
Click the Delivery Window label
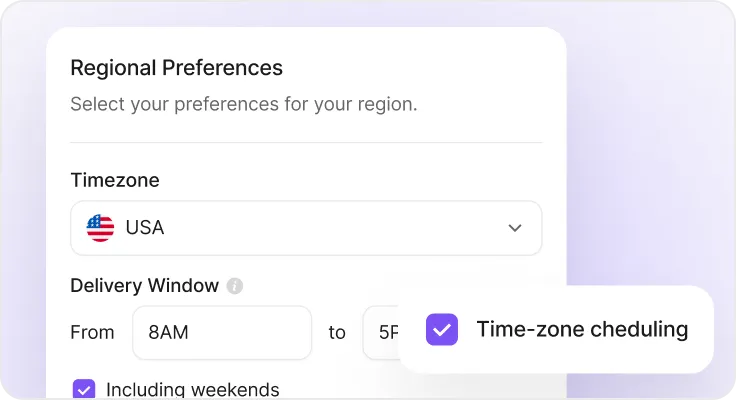pos(145,285)
